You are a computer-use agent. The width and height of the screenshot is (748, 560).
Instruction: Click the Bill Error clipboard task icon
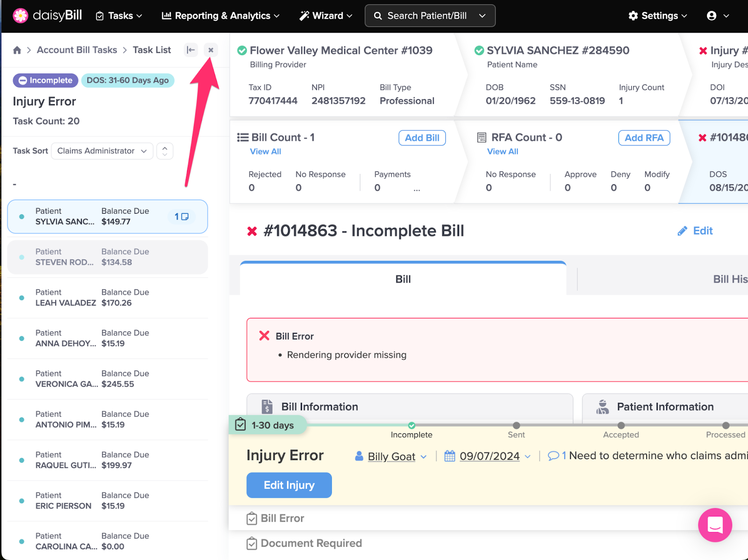[x=252, y=518]
